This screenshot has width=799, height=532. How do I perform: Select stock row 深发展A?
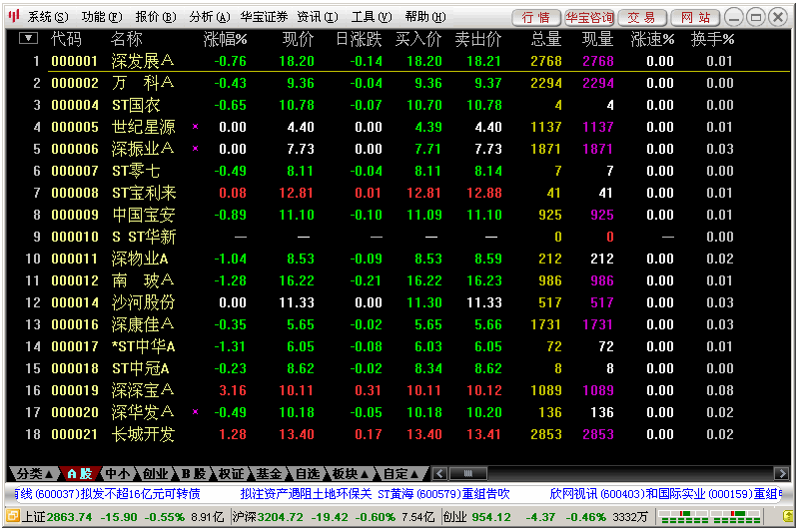click(x=398, y=61)
